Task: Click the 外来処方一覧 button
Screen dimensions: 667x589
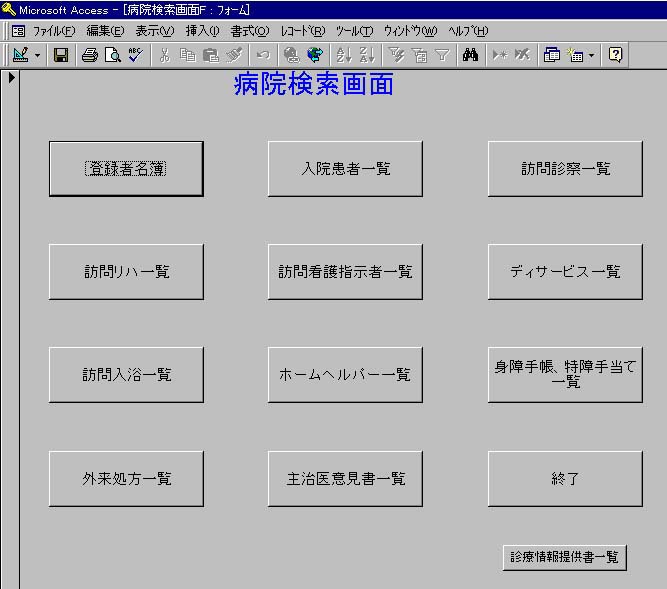Action: pos(126,479)
